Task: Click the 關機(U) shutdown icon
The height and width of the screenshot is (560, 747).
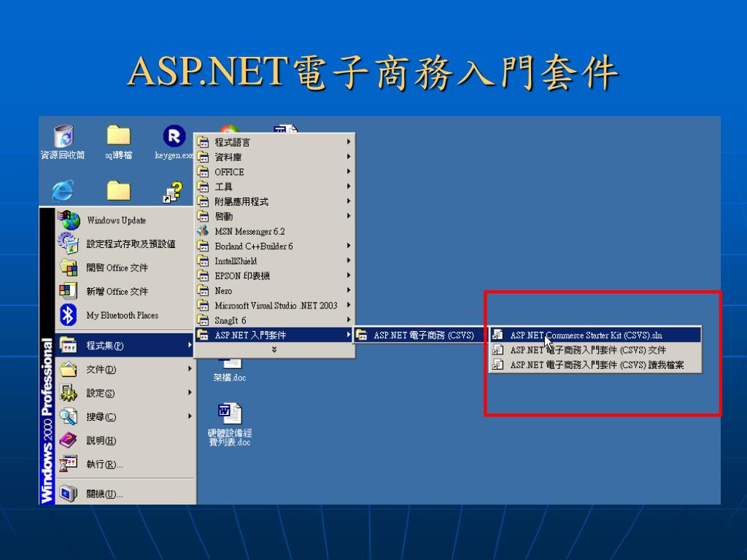Action: click(68, 494)
